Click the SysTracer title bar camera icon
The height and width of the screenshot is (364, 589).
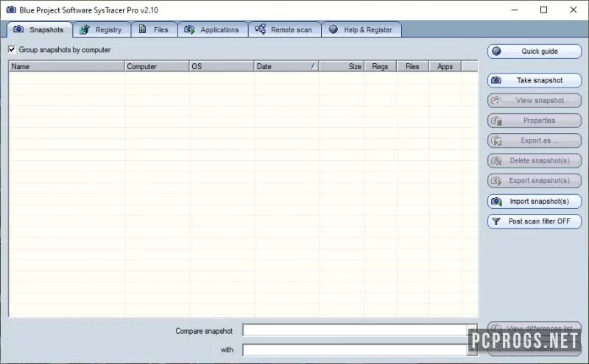pyautogui.click(x=11, y=10)
